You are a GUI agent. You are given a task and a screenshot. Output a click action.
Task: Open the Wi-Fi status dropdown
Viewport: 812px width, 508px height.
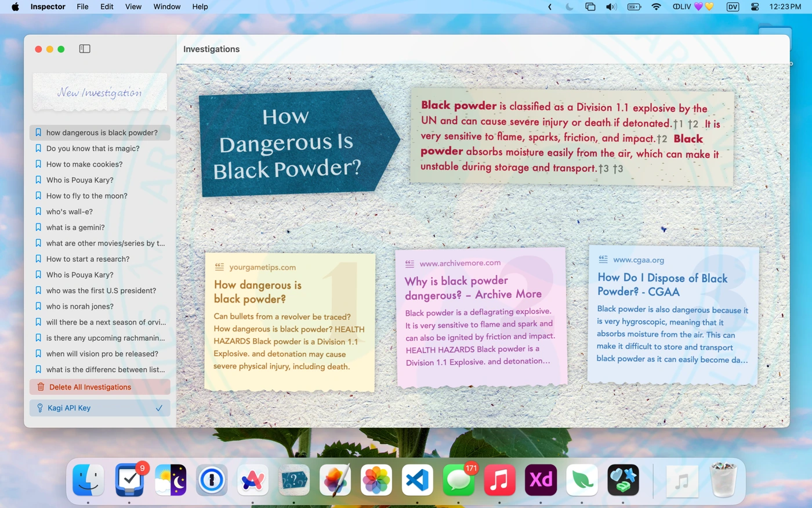click(x=656, y=7)
